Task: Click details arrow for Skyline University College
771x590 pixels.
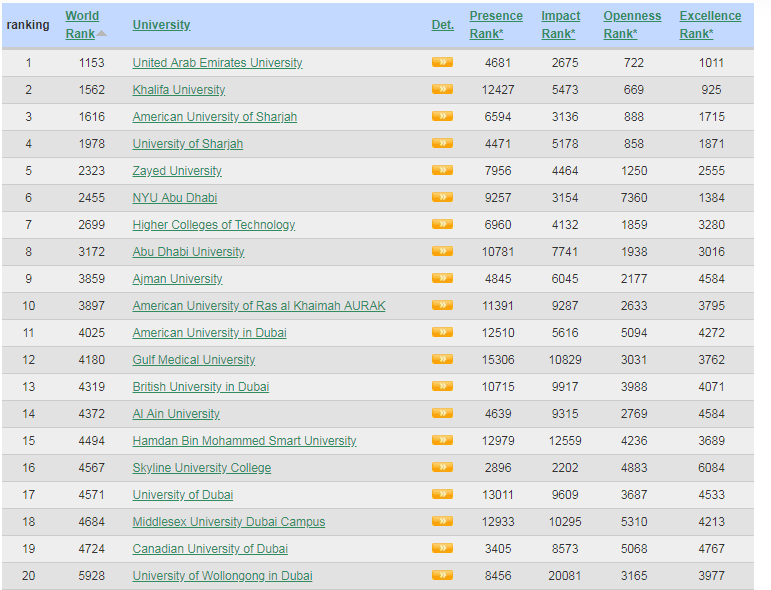Action: click(x=442, y=467)
